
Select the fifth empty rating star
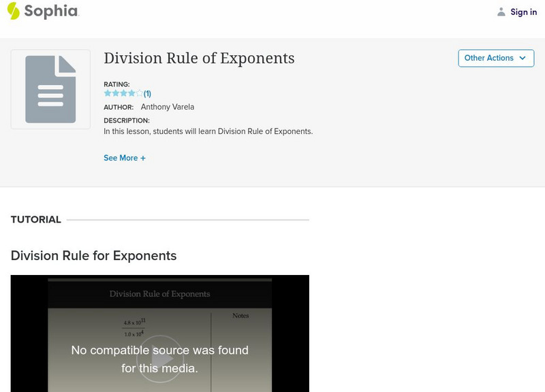[139, 93]
